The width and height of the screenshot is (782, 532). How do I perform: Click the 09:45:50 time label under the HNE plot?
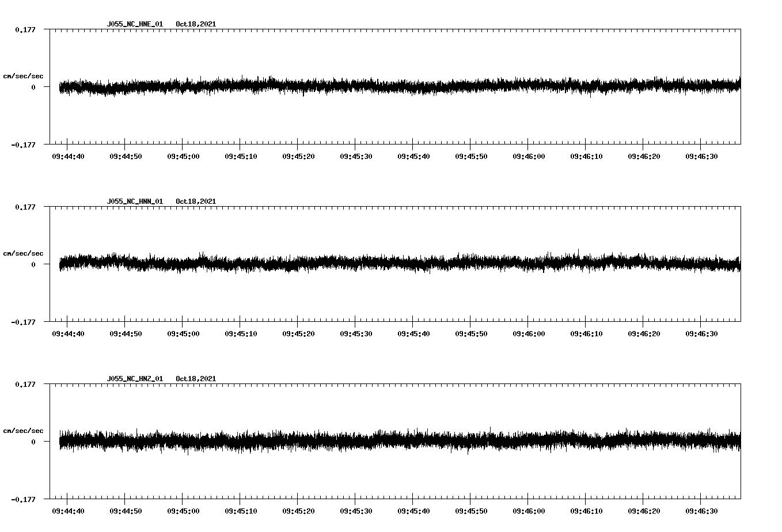[471, 156]
